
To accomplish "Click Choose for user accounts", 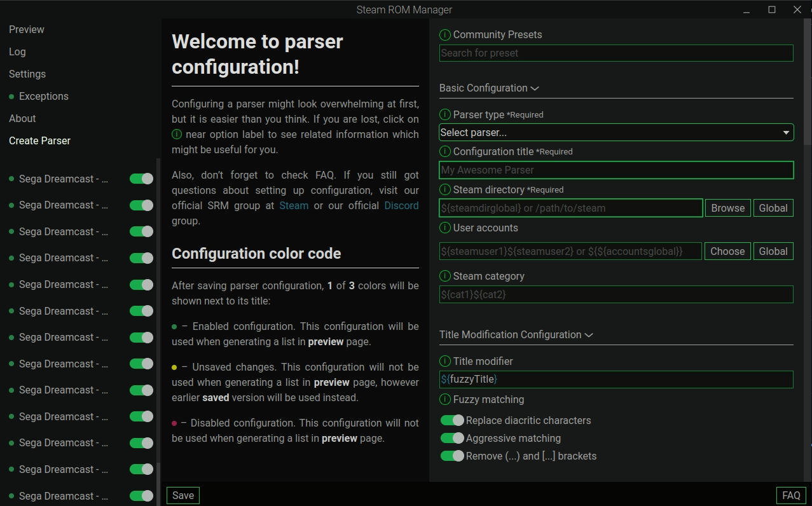I will pos(727,251).
